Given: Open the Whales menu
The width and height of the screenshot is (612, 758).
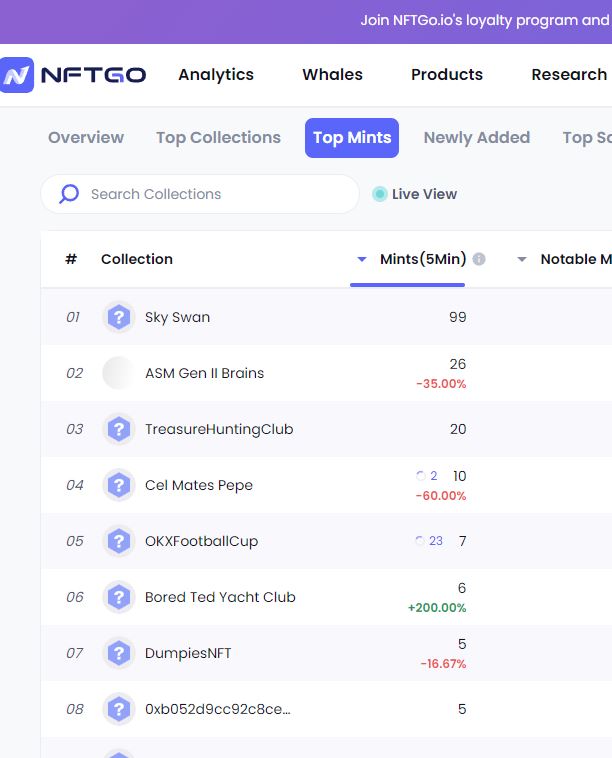Looking at the screenshot, I should pyautogui.click(x=333, y=74).
